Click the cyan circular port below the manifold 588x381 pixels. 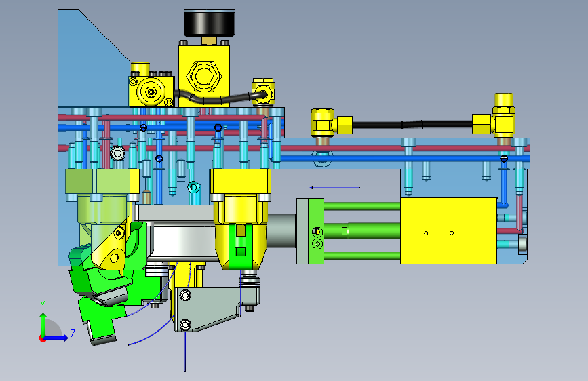point(193,186)
